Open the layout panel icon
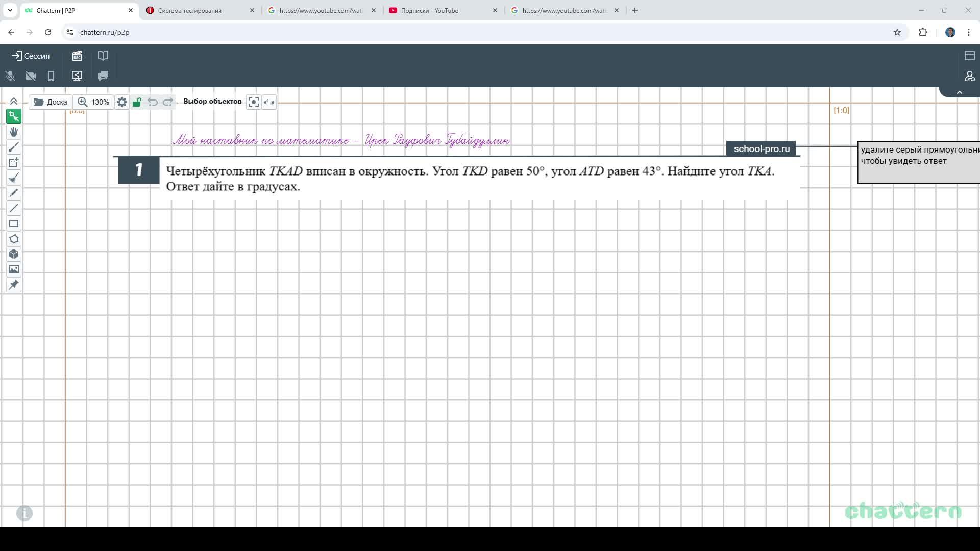This screenshot has height=551, width=980. (x=969, y=56)
